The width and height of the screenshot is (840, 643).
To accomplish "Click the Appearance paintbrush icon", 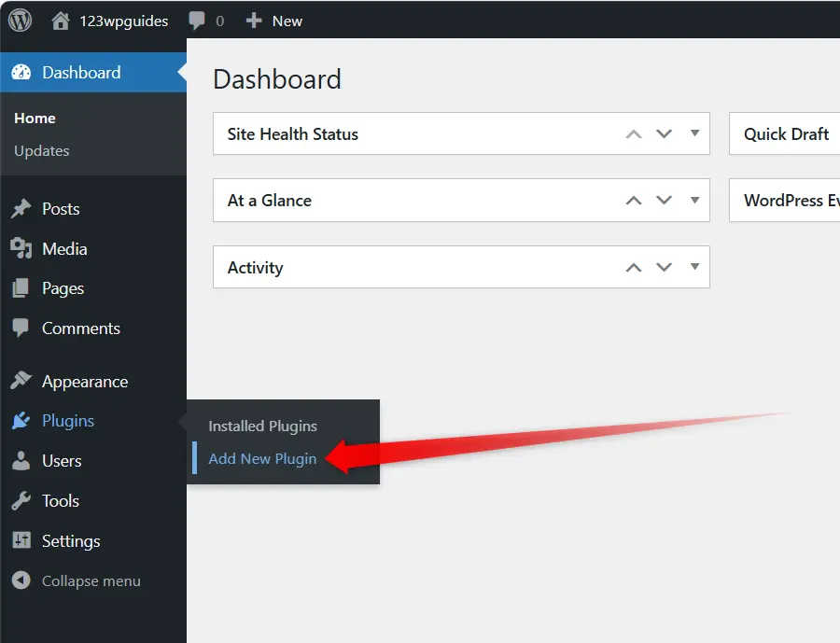I will [x=21, y=381].
